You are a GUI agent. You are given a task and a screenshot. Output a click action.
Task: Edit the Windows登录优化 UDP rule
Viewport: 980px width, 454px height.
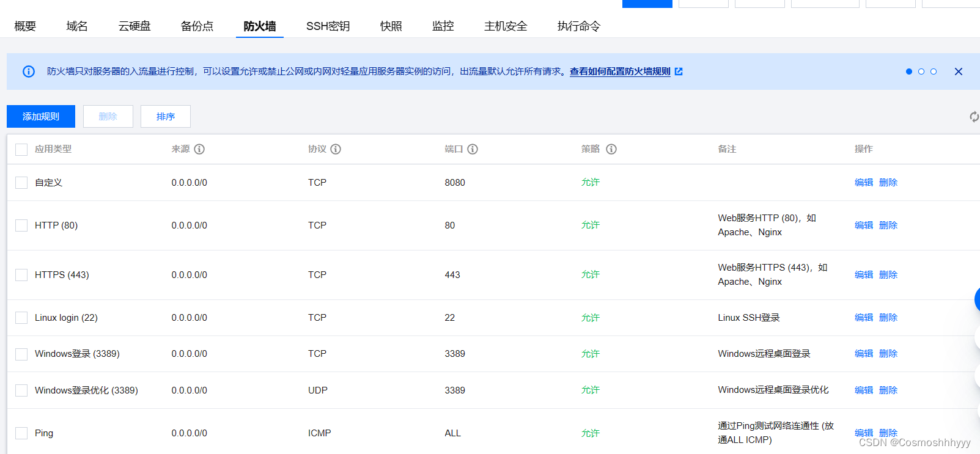coord(864,390)
